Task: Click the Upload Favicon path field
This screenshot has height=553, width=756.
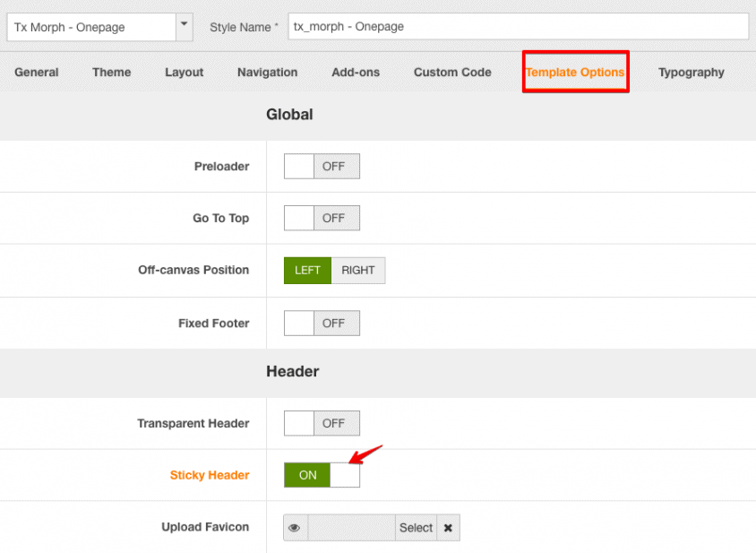Action: click(x=351, y=528)
